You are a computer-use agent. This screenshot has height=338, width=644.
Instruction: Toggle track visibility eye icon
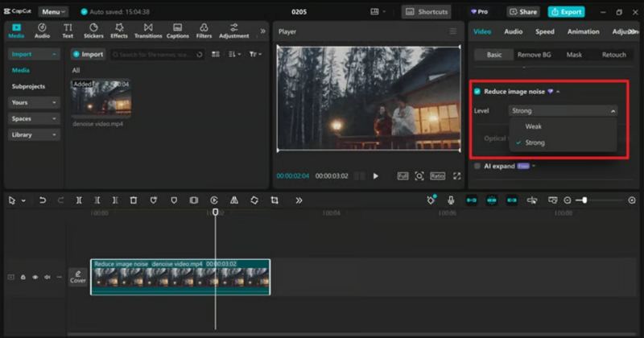pos(35,277)
